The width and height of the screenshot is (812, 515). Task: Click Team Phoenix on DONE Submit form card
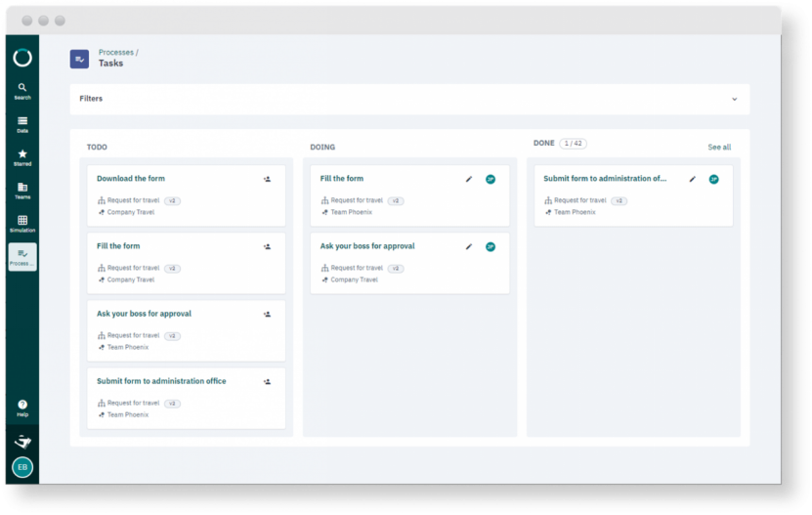pos(575,212)
